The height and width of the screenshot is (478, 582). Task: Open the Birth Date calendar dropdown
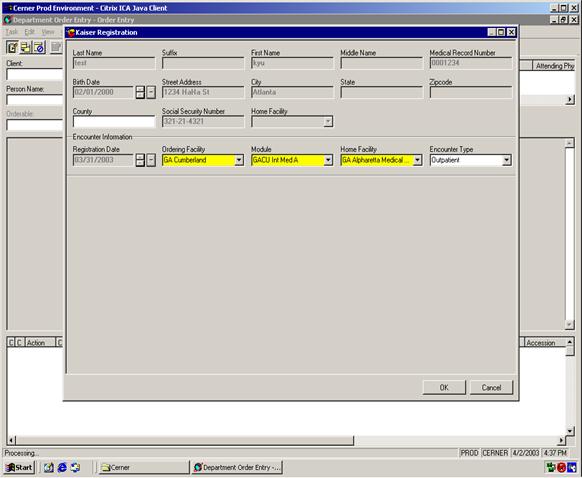pos(151,92)
